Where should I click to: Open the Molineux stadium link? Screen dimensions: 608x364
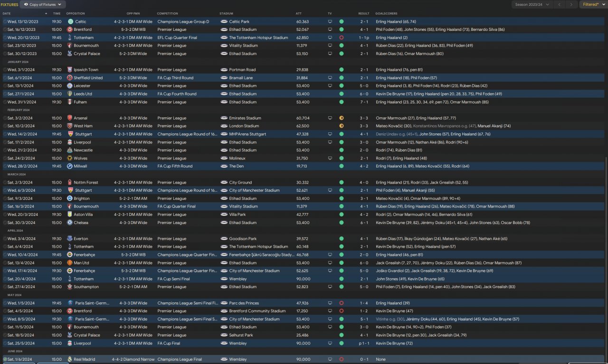point(237,159)
